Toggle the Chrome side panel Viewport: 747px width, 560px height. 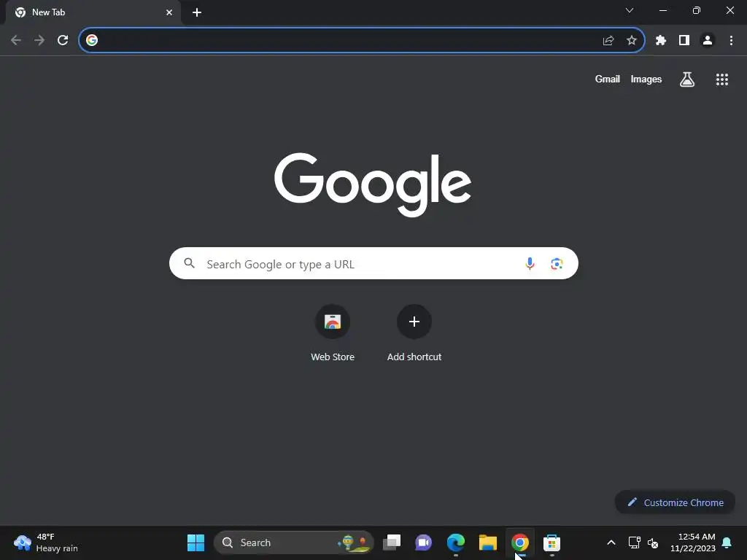tap(684, 41)
